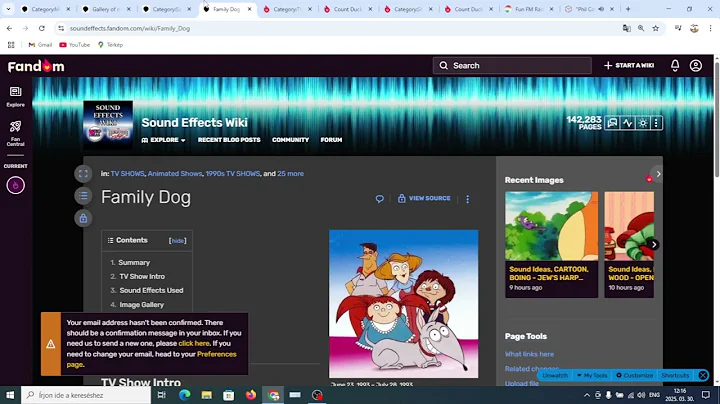Screen dimensions: 720x404
Task: Click the Sound Effects Wiki logo image
Action: point(108,123)
